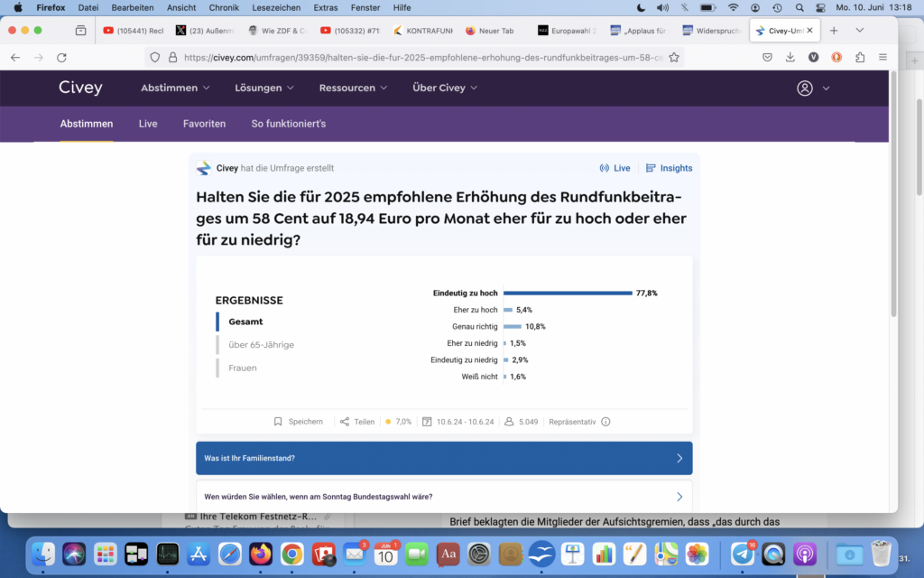Open the So funktioniert's link
Image resolution: width=924 pixels, height=578 pixels.
288,124
